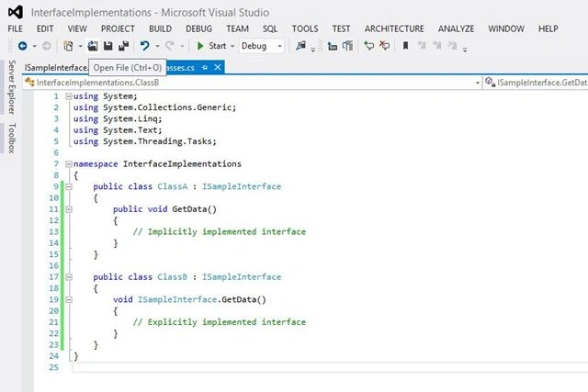Screen dimensions: 588x392
Task: Open the EDIT menu
Action: 45,28
